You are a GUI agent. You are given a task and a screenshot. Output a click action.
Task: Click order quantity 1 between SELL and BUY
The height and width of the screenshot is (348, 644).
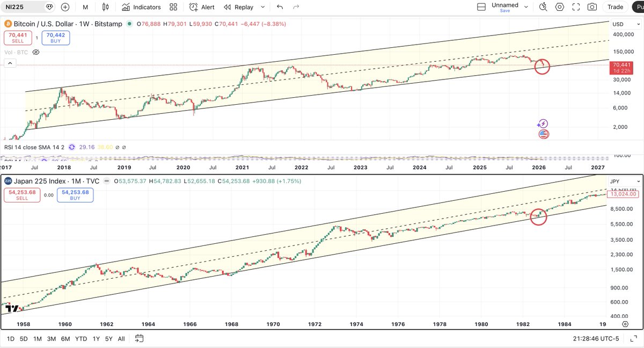(x=36, y=38)
